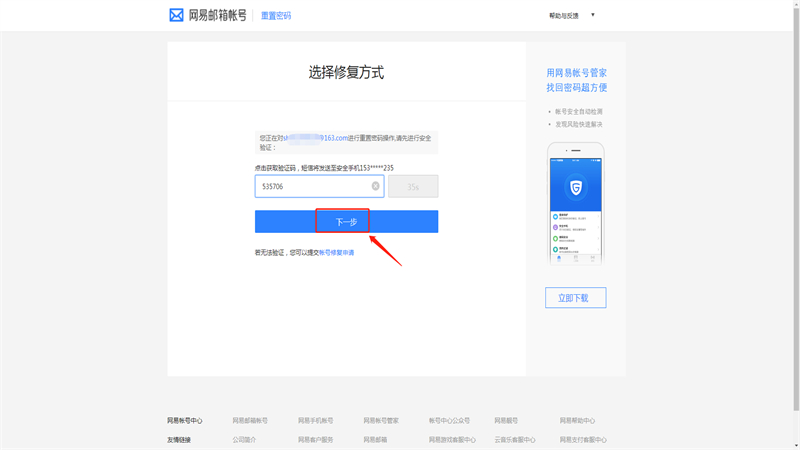Open footer link 帐号中心公众号

[449, 420]
